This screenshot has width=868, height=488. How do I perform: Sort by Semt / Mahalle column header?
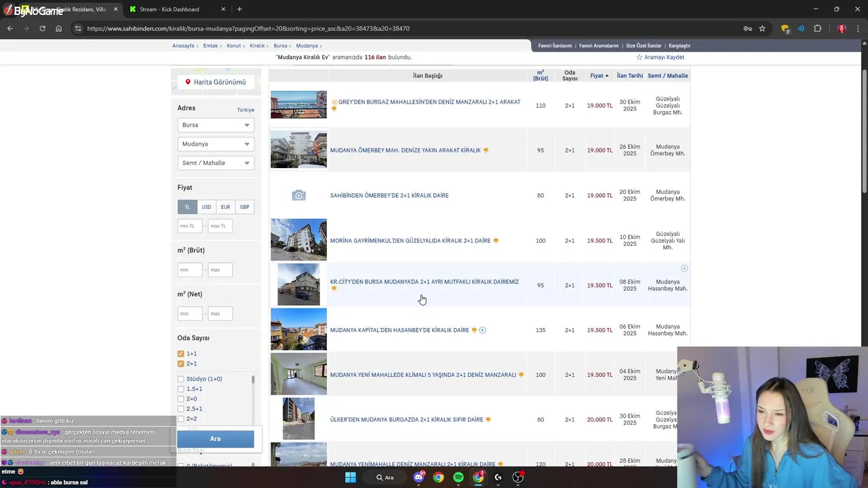click(x=668, y=76)
